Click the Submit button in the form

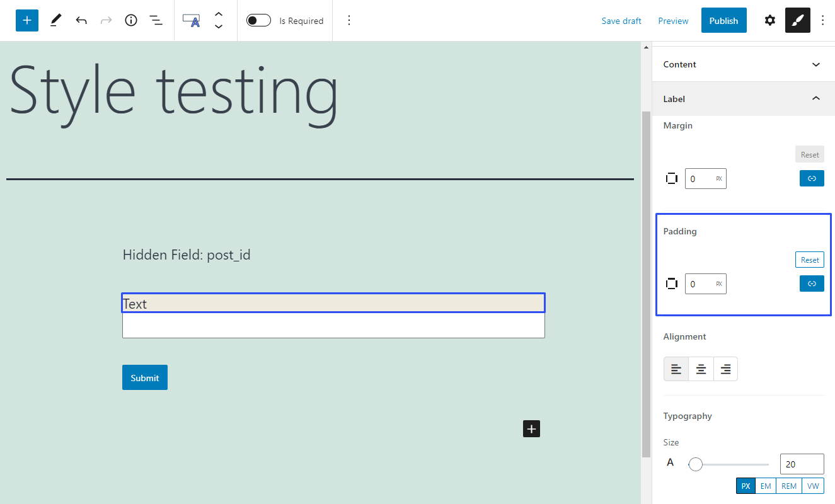coord(144,377)
